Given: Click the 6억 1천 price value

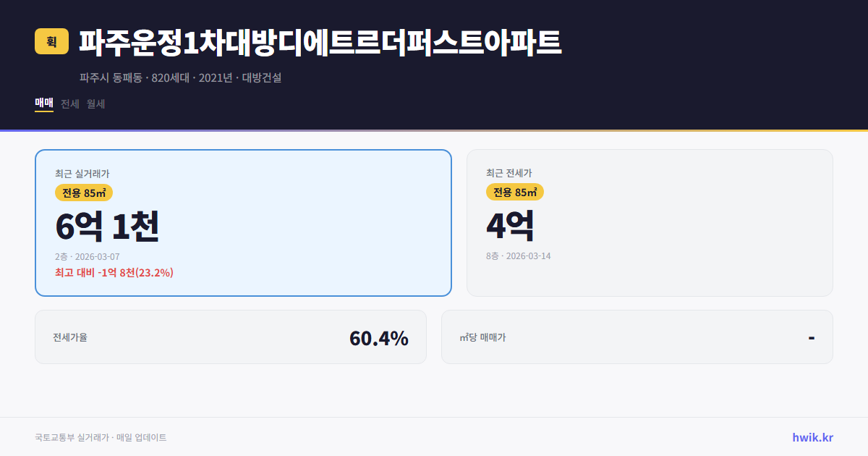Looking at the screenshot, I should coord(109,226).
